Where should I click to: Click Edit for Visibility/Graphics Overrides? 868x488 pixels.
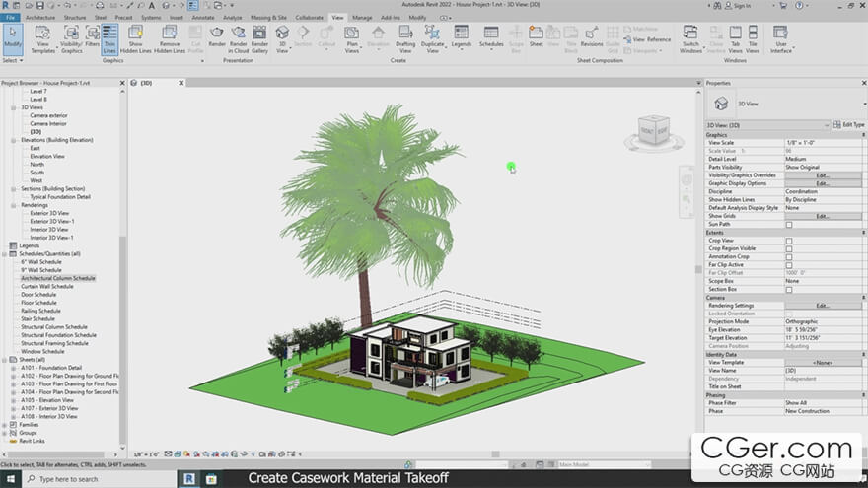point(823,175)
